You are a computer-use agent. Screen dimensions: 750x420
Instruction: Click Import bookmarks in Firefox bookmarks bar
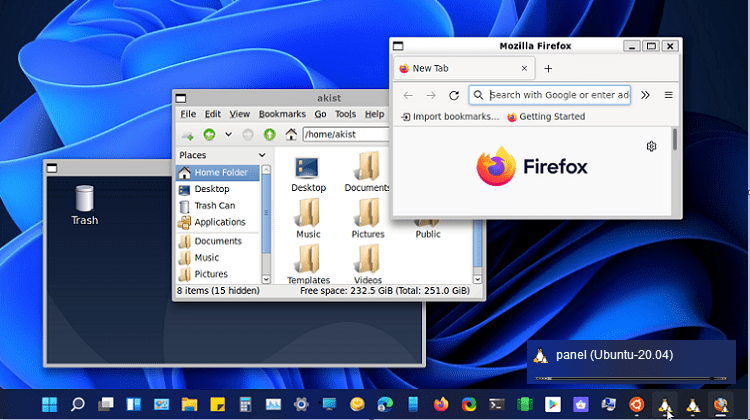pos(450,116)
